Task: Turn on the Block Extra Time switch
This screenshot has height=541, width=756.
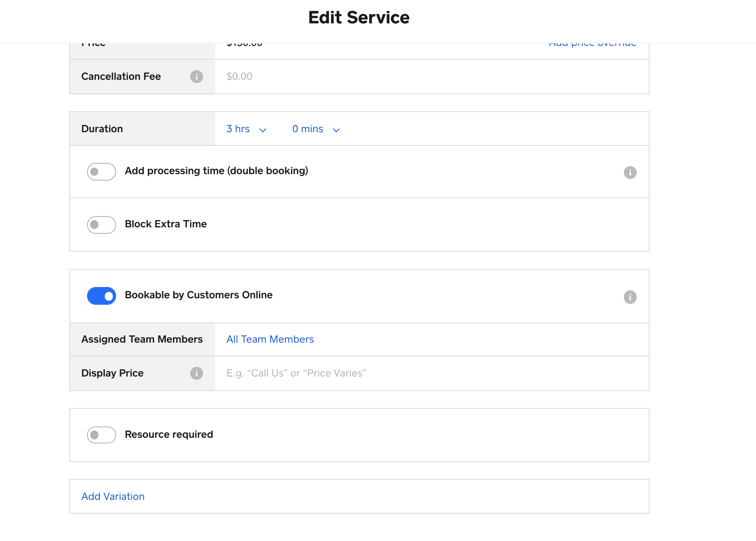Action: point(102,225)
